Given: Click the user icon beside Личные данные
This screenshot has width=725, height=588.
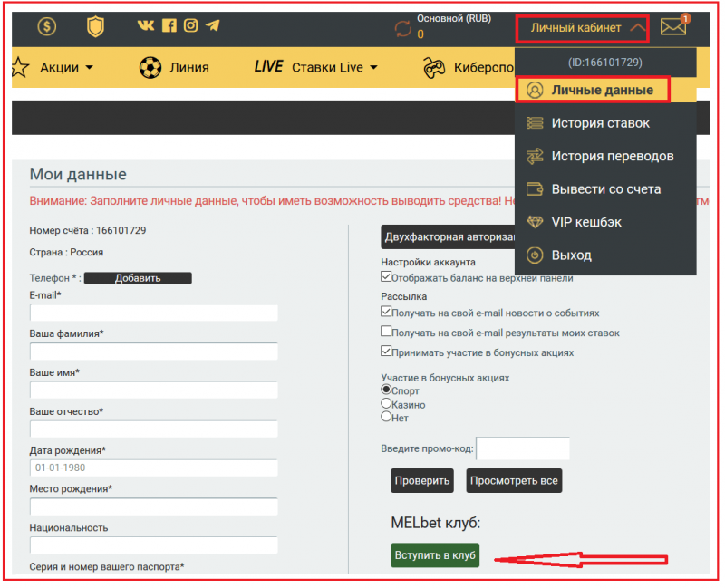Looking at the screenshot, I should coord(535,90).
